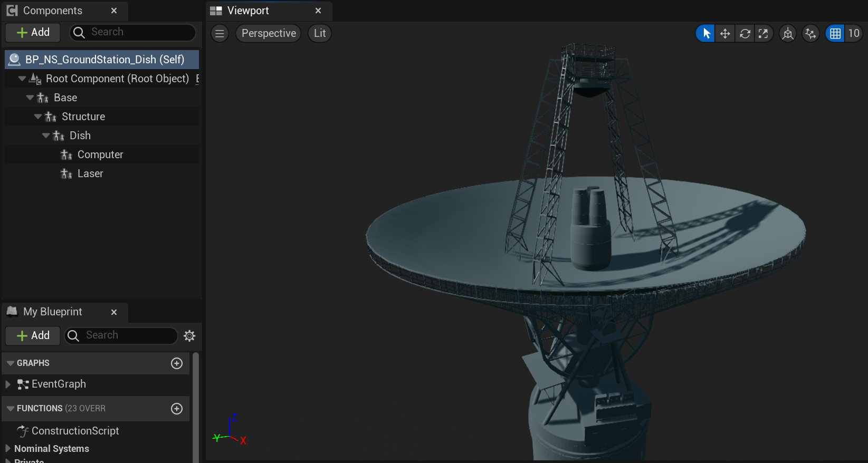Viewport: 868px width, 463px height.
Task: Open the Lit view mode dropdown
Action: pyautogui.click(x=320, y=33)
